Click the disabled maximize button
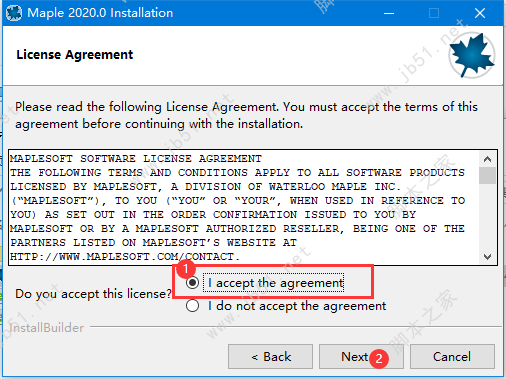506x379 pixels. click(434, 13)
